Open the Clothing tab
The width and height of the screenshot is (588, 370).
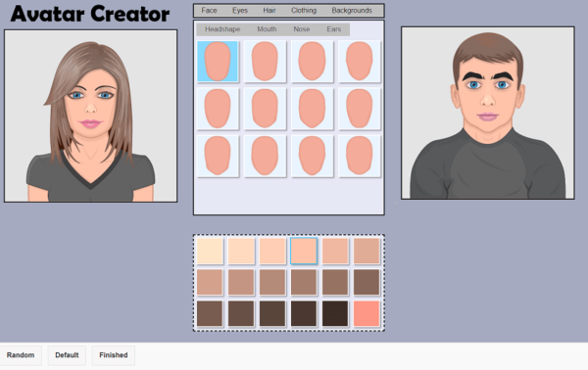tap(304, 11)
